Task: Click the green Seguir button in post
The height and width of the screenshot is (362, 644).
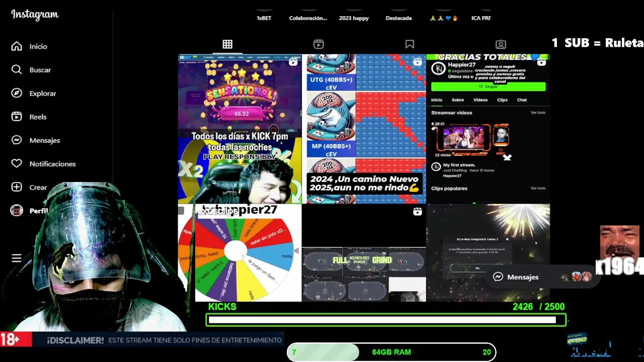Action: (488, 86)
